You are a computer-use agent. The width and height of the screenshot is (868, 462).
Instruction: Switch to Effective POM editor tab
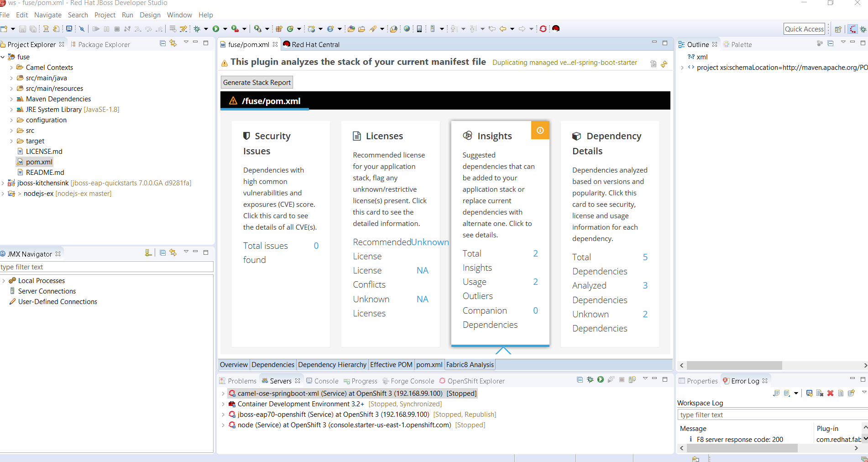[391, 365]
